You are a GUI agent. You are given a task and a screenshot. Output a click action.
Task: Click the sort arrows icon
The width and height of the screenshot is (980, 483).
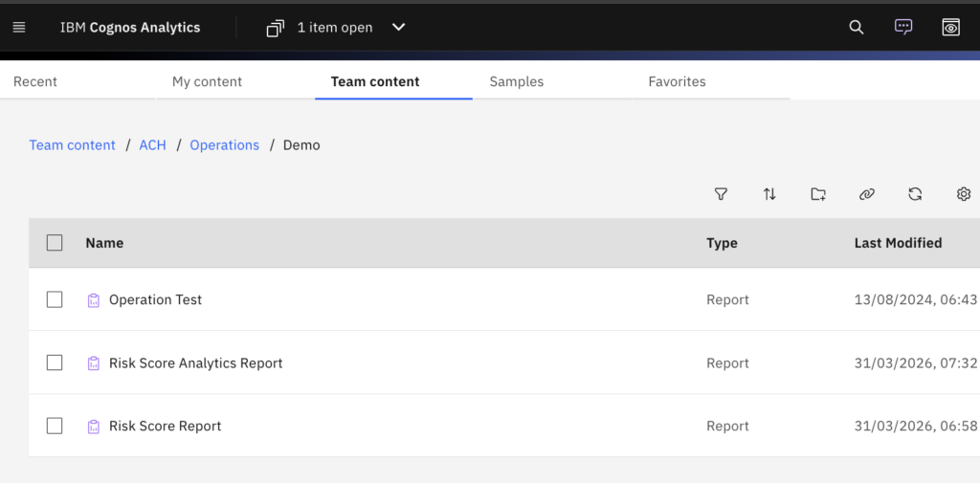[x=769, y=194]
